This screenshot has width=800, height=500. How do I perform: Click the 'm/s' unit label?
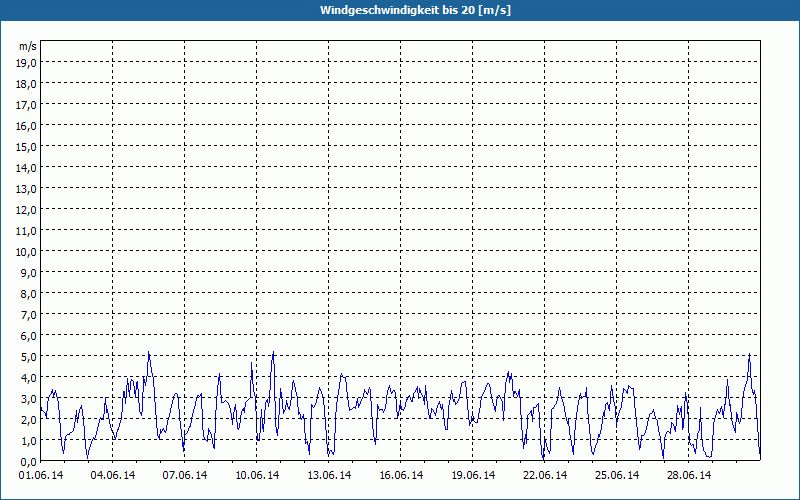[28, 46]
